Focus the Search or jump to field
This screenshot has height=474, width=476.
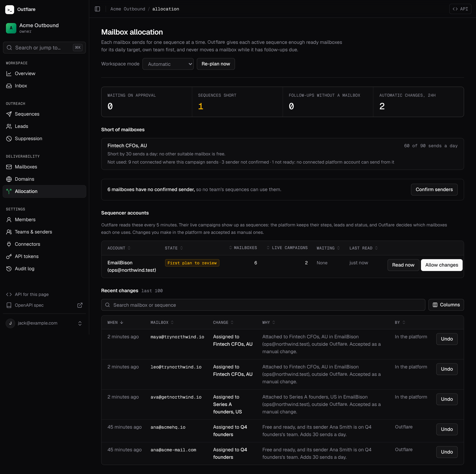[x=44, y=48]
